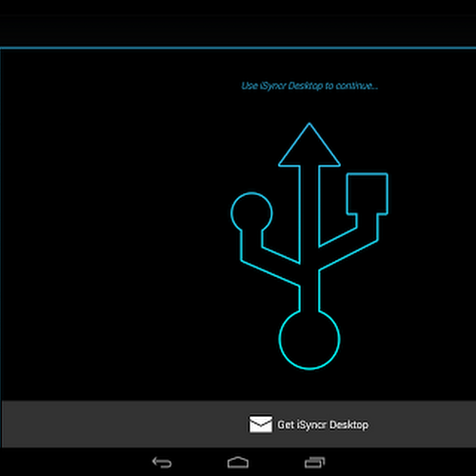Tap the Get iSyncr Desktop button
This screenshot has height=476, width=476.
(x=239, y=425)
